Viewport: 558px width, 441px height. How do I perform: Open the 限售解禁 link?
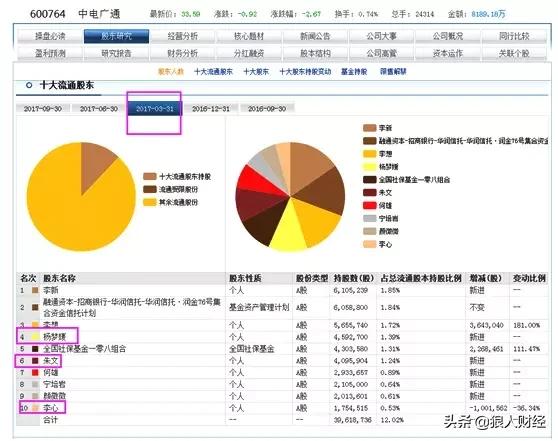pos(393,72)
